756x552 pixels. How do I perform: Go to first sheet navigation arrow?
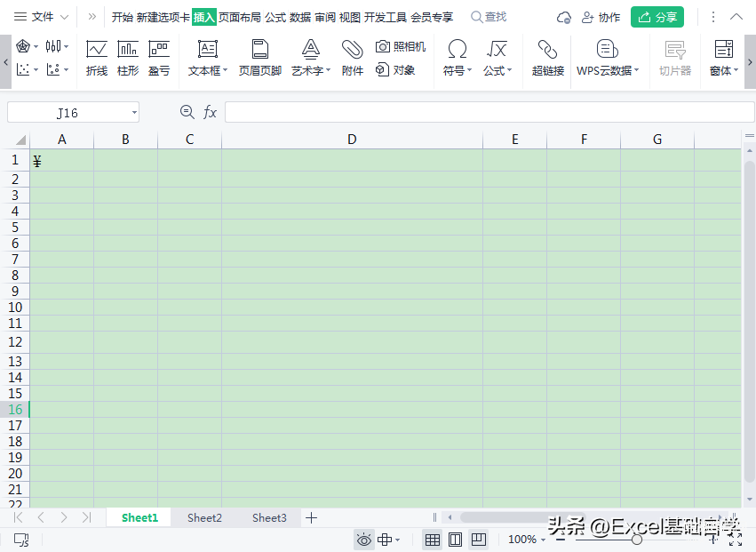[19, 517]
